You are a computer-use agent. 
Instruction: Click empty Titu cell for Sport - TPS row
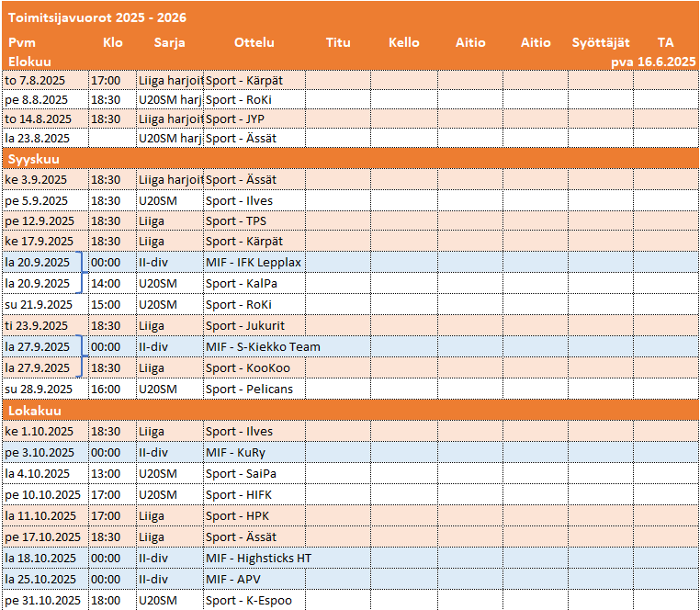[x=338, y=221]
